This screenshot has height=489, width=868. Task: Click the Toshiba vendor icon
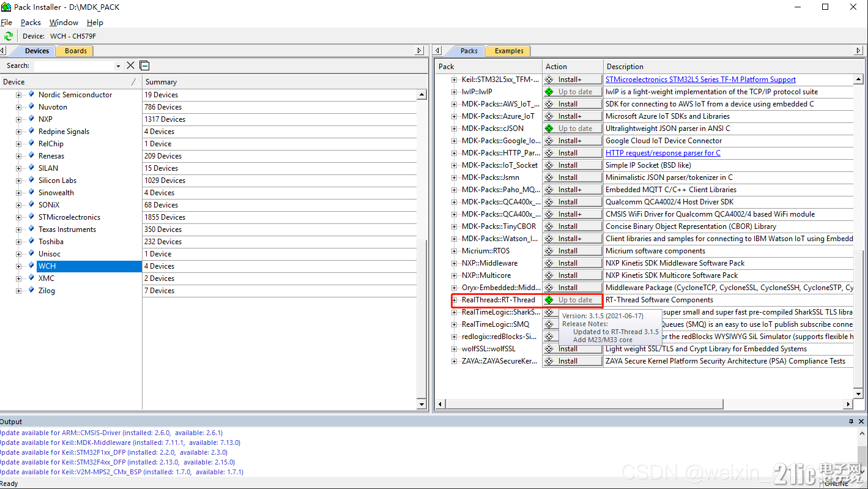pos(31,241)
